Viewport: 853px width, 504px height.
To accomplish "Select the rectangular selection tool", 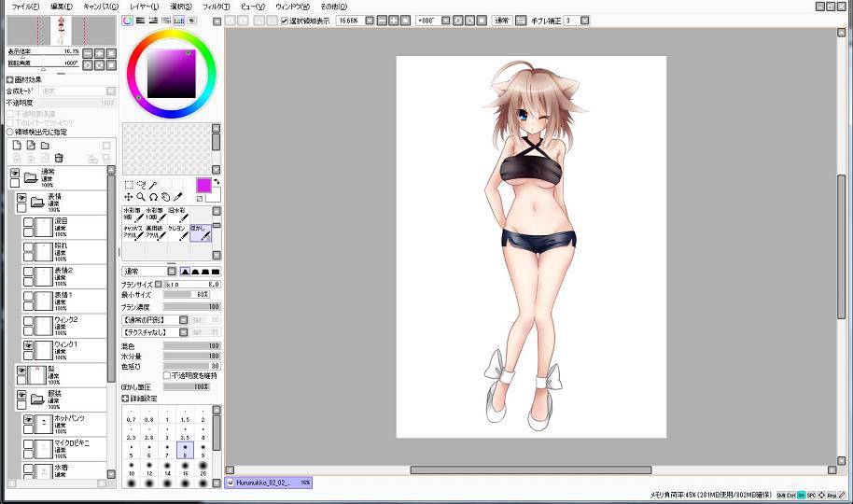I will [x=129, y=185].
